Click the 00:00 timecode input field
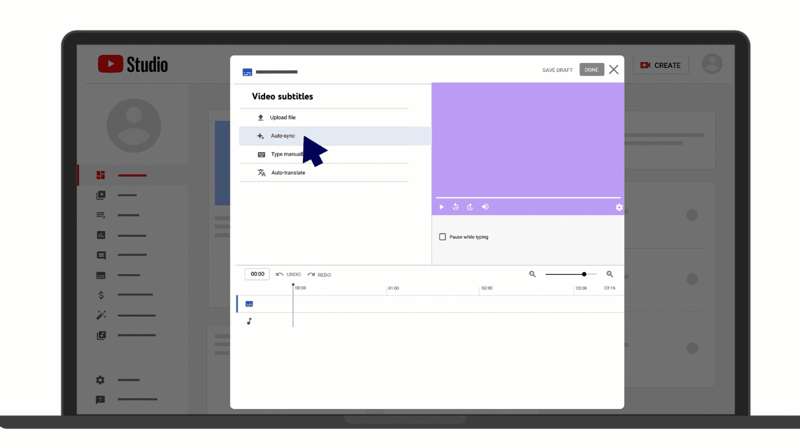The image size is (800, 448). pyautogui.click(x=257, y=274)
